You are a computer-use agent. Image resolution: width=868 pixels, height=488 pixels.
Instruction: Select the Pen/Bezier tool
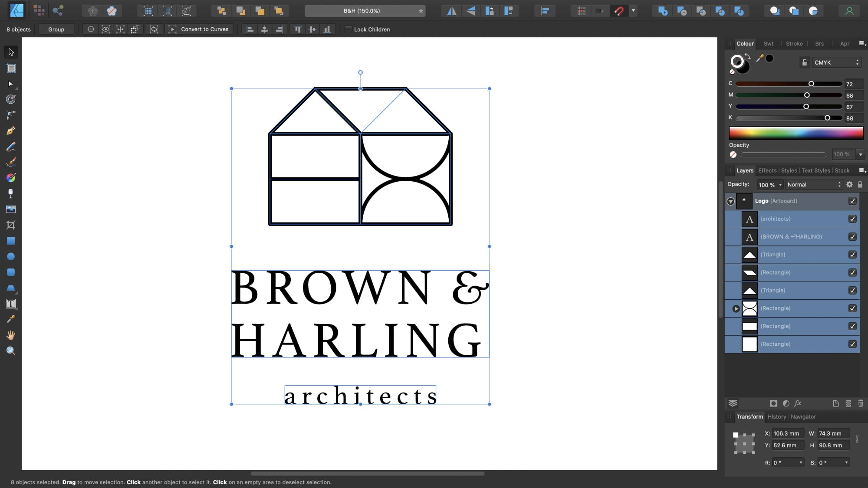(x=11, y=131)
